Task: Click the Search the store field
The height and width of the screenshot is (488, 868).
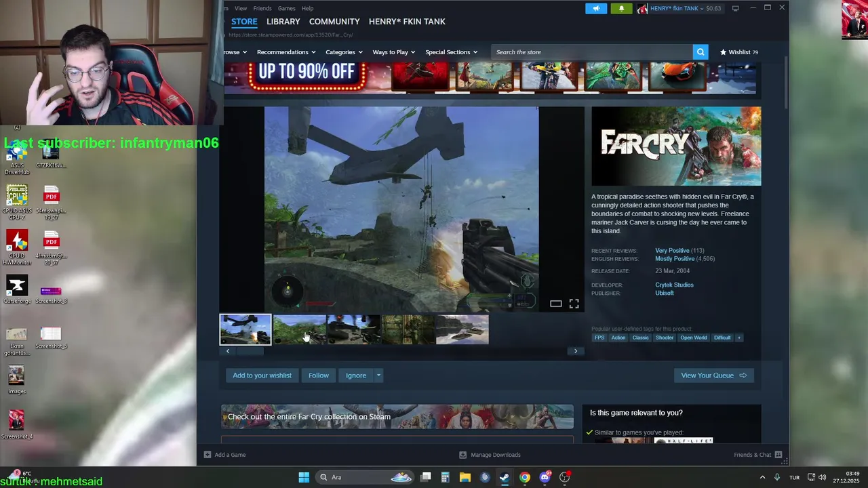Action: coord(592,52)
